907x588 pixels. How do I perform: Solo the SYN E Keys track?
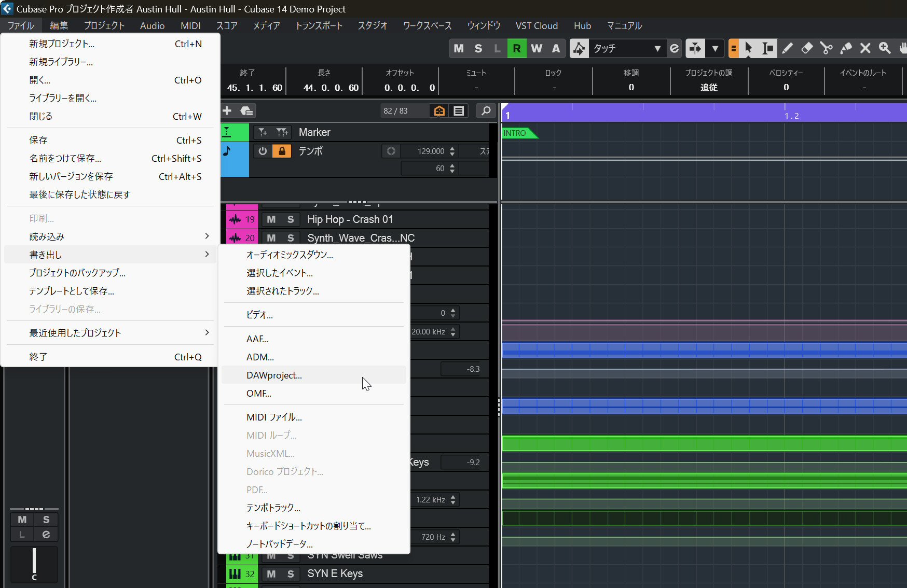[291, 574]
